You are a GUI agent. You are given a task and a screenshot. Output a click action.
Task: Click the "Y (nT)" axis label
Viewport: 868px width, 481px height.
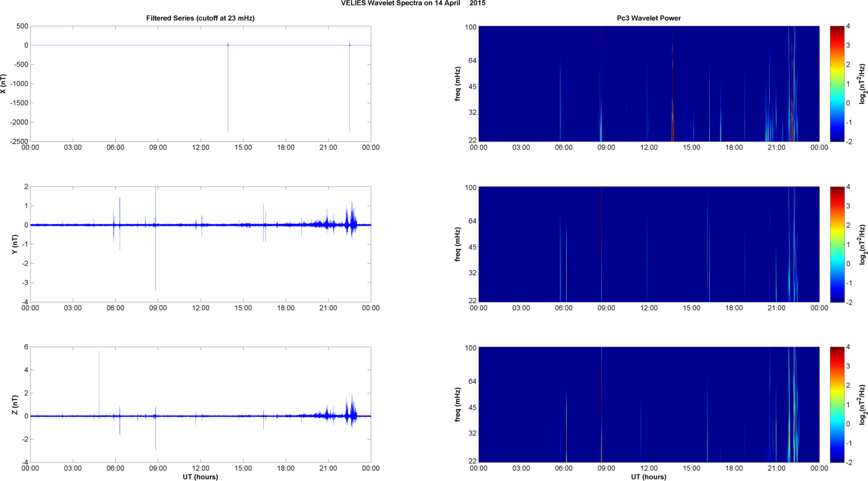pos(16,244)
